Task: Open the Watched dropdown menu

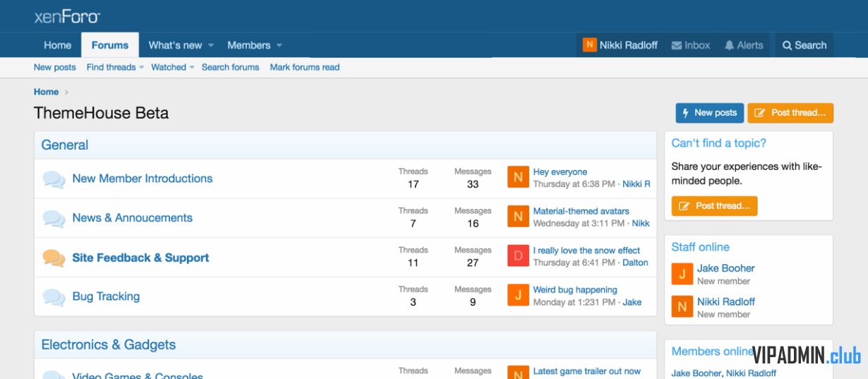Action: tap(173, 67)
